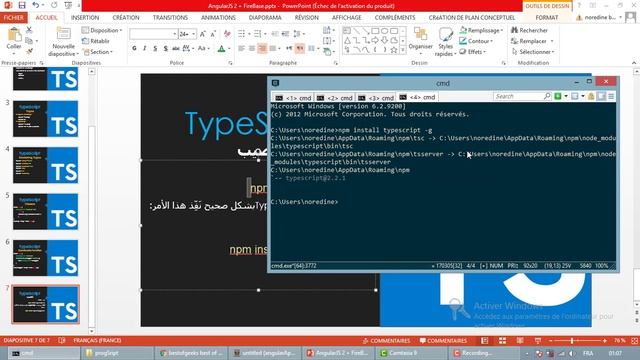Open Remplissage shape fill dropdown
Screen dimensions: 640x360
[481, 30]
